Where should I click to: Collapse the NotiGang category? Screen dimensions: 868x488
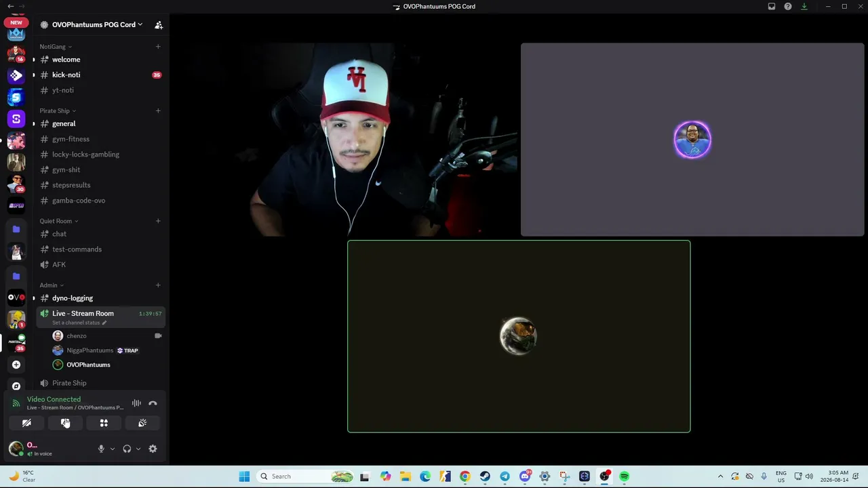(56, 47)
